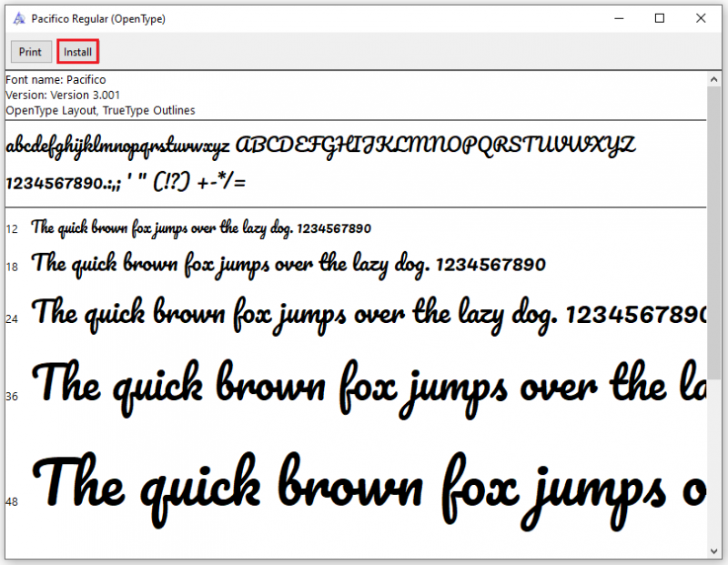Click the 'Pacifico Regular (OpenType)' window title

(x=98, y=19)
